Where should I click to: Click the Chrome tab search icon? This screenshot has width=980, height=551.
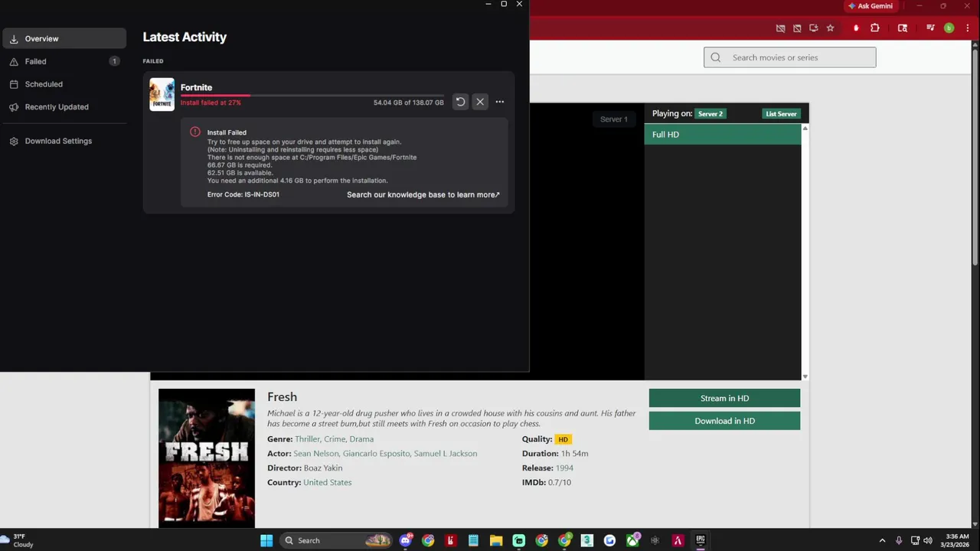[903, 28]
